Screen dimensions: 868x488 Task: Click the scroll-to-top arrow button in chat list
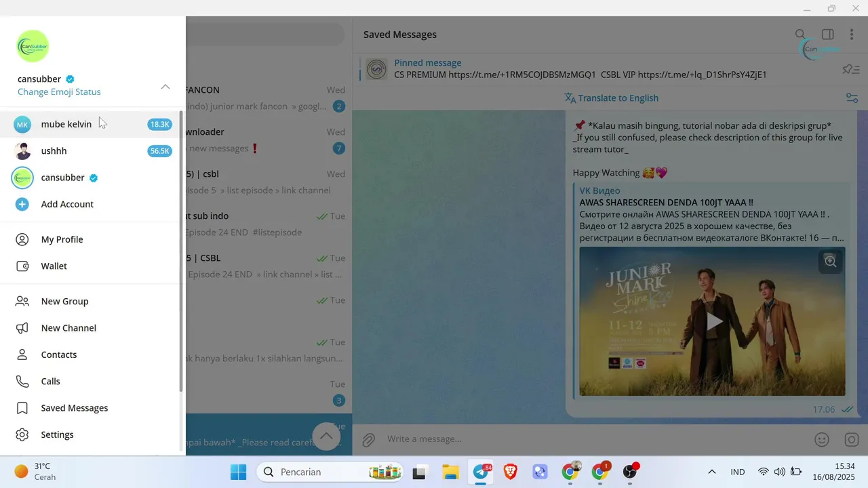coord(326,436)
